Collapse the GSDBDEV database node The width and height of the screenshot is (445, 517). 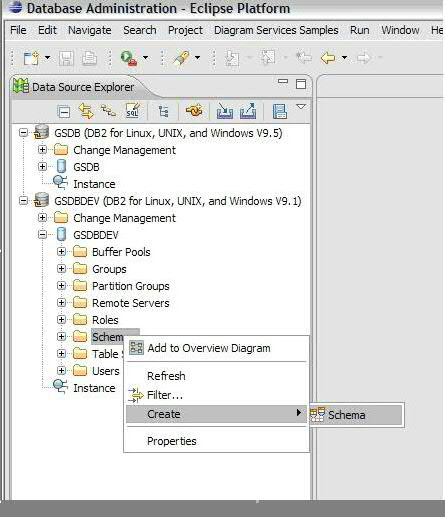tap(42, 235)
